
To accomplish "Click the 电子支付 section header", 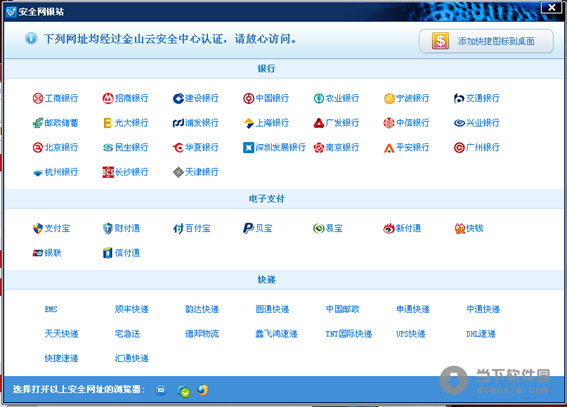I will tap(267, 198).
